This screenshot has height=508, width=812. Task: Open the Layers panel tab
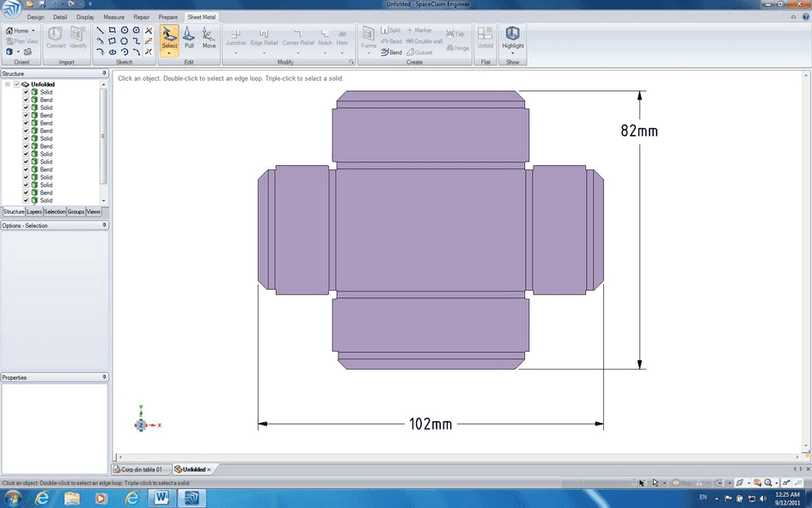34,211
